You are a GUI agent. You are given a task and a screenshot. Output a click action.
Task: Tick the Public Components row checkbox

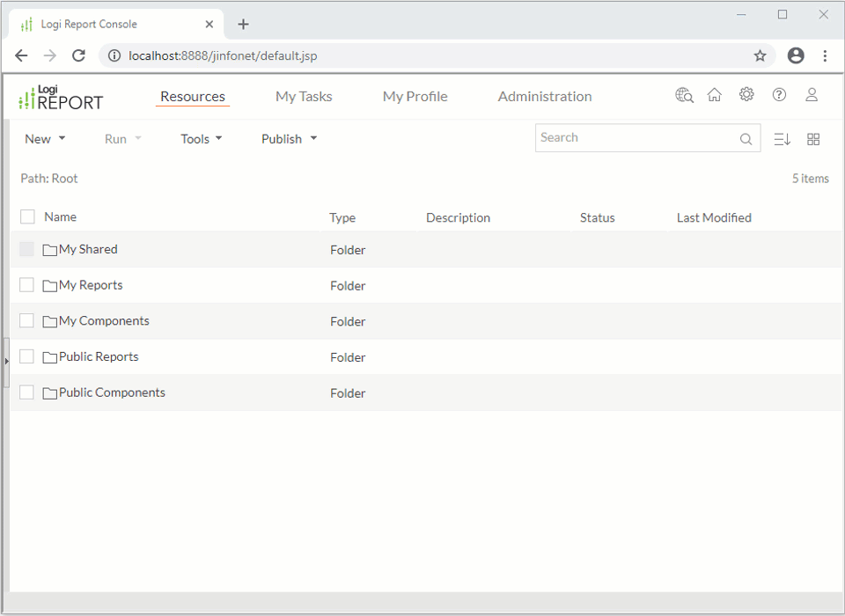tap(26, 392)
